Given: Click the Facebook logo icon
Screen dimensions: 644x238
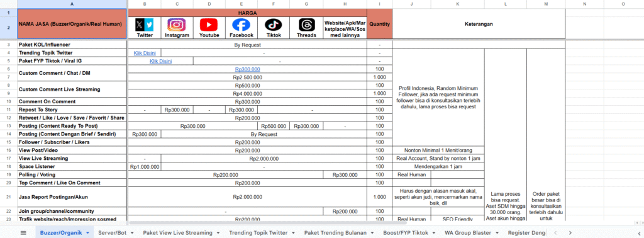Looking at the screenshot, I should click(241, 25).
